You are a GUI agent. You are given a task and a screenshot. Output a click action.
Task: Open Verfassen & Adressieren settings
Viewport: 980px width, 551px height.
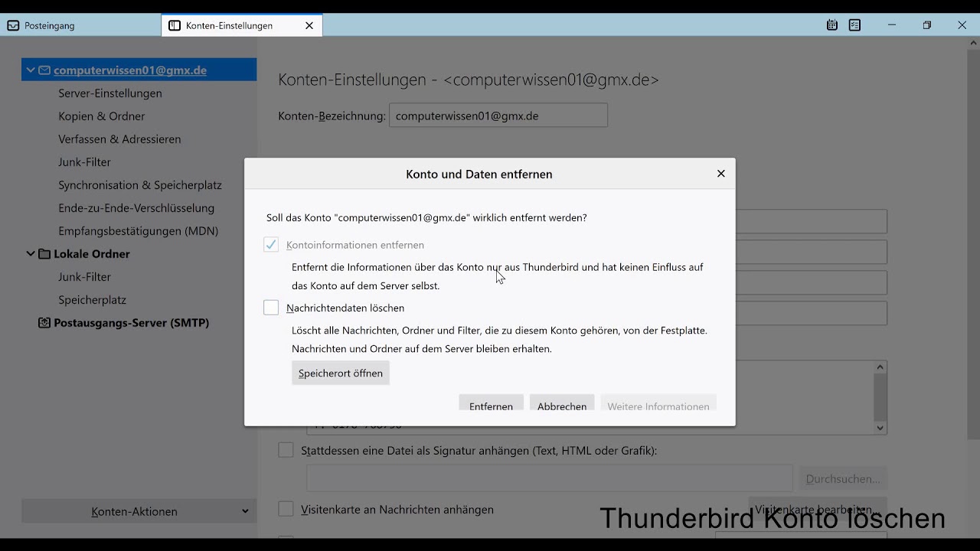pyautogui.click(x=119, y=139)
